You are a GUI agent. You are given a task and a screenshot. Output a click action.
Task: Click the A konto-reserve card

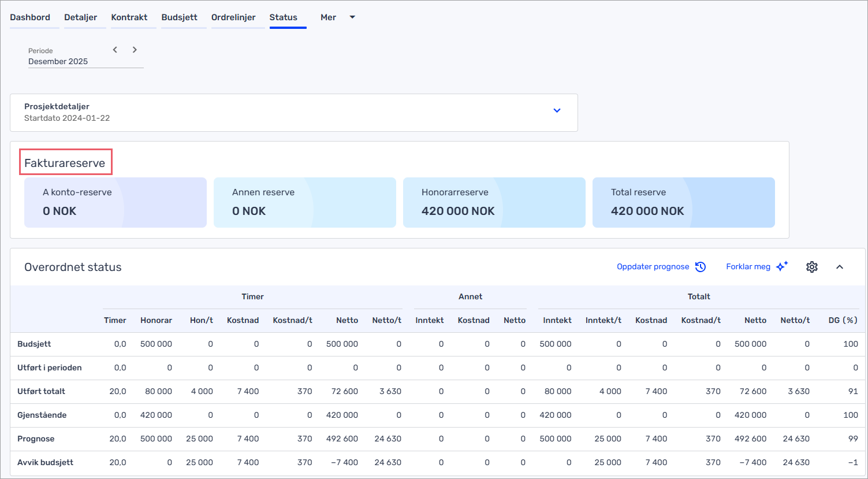(115, 202)
